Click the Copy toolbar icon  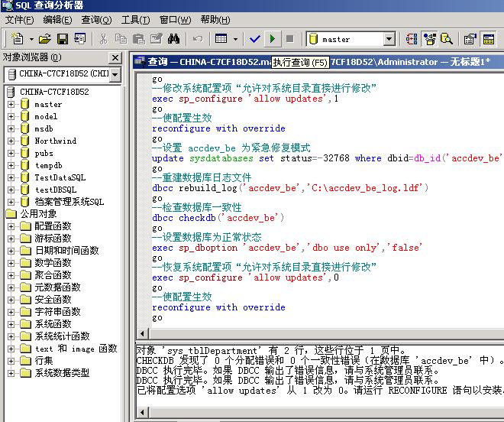(x=121, y=39)
